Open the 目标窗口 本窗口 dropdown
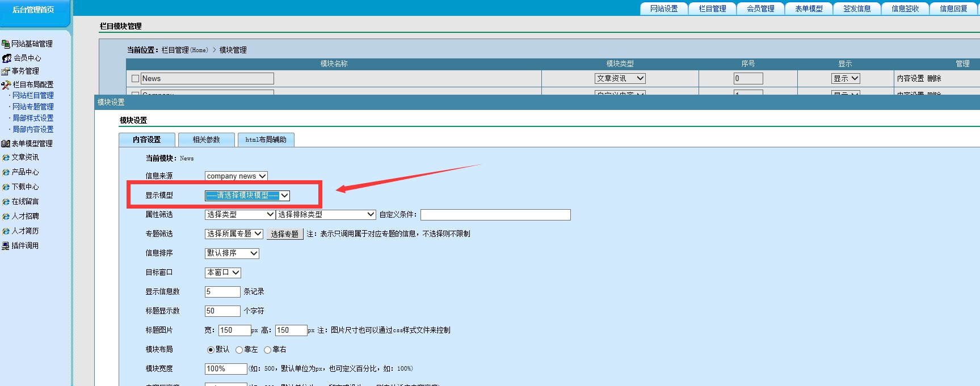 pos(222,273)
